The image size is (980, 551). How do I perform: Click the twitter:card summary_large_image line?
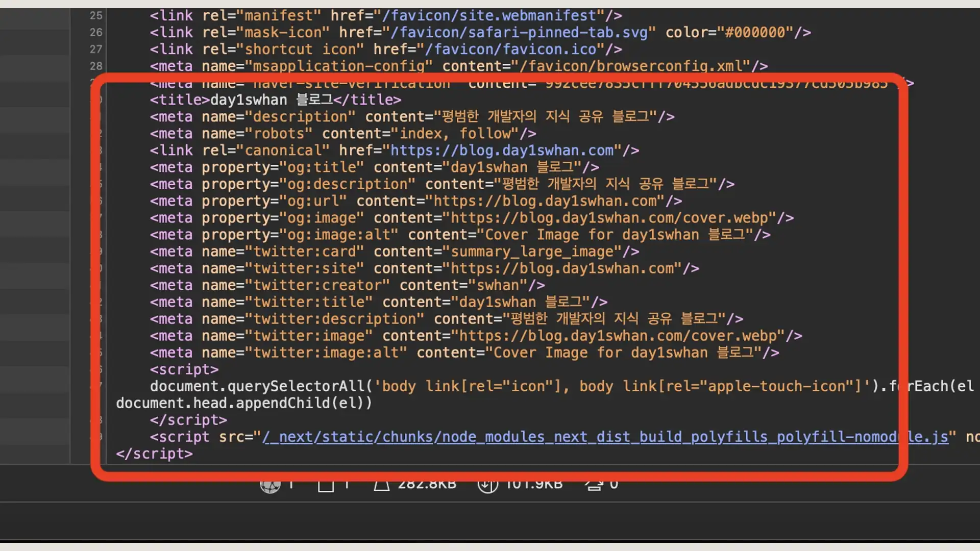pyautogui.click(x=395, y=251)
